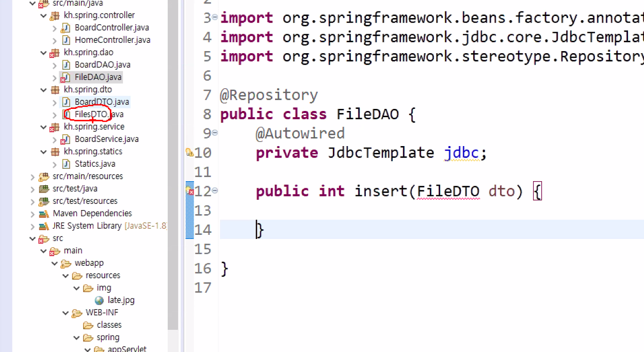Viewport: 644px width, 352px height.
Task: Select the spring folder under WEB-INF
Action: click(108, 337)
